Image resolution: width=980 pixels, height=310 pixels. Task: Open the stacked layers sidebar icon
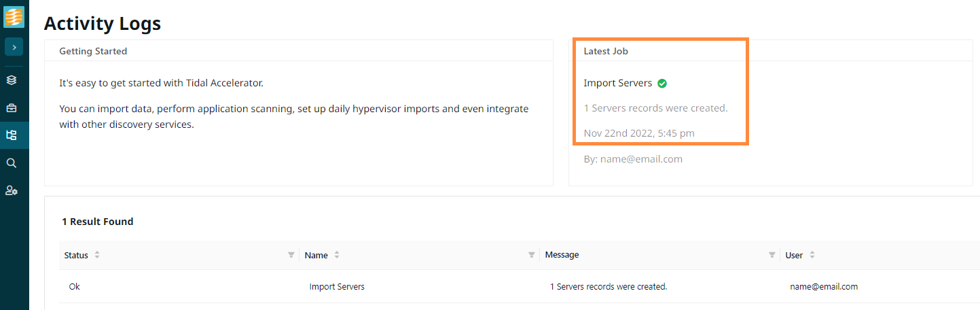pos(12,80)
